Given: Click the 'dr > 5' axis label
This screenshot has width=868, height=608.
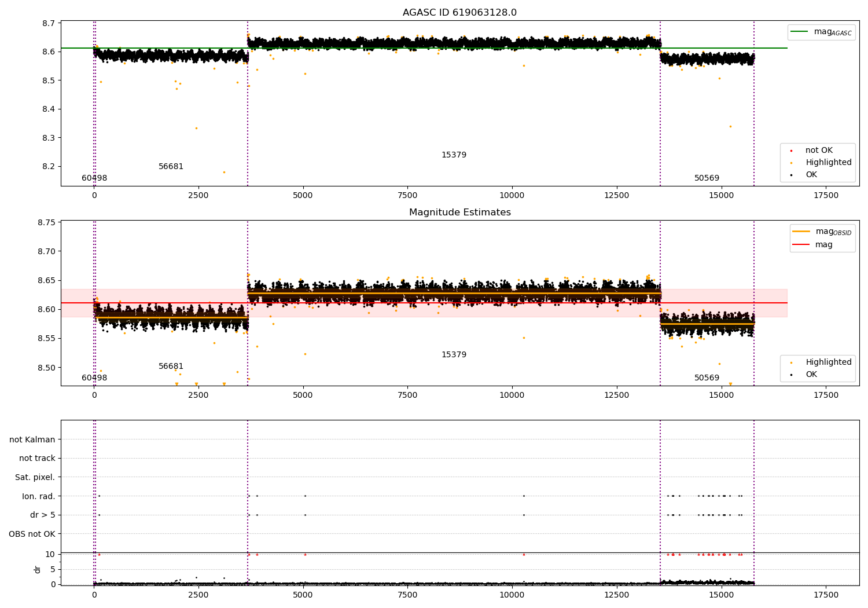Looking at the screenshot, I should tap(43, 515).
